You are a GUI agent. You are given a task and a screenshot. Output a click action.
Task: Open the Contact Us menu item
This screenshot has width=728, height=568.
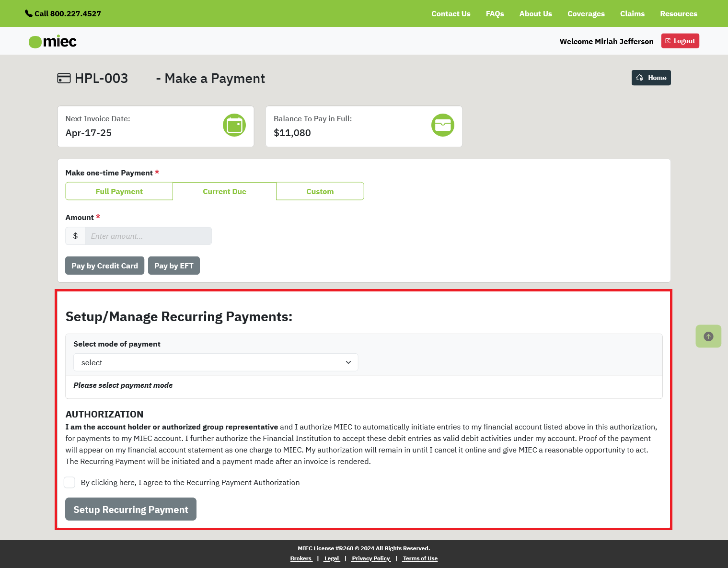pos(451,13)
